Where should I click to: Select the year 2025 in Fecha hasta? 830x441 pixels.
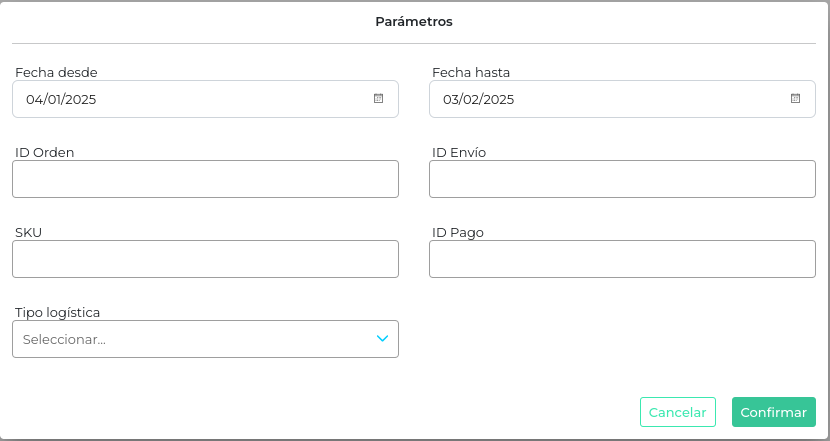coord(498,99)
